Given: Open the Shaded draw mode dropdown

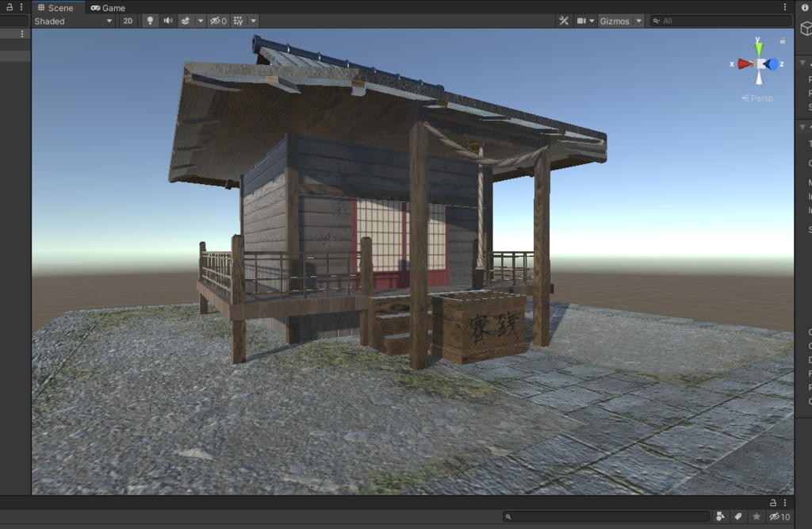Looking at the screenshot, I should point(73,21).
